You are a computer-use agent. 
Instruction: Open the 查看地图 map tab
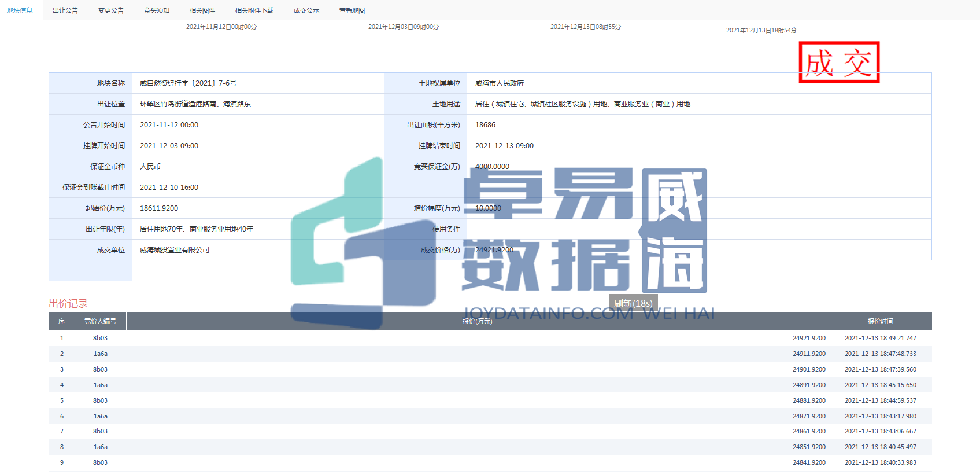pyautogui.click(x=352, y=10)
